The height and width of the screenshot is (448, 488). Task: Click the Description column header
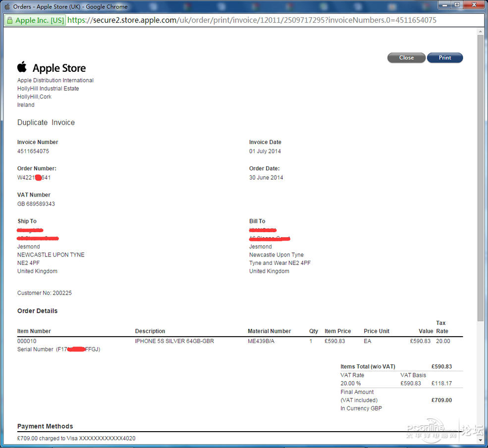click(x=150, y=331)
